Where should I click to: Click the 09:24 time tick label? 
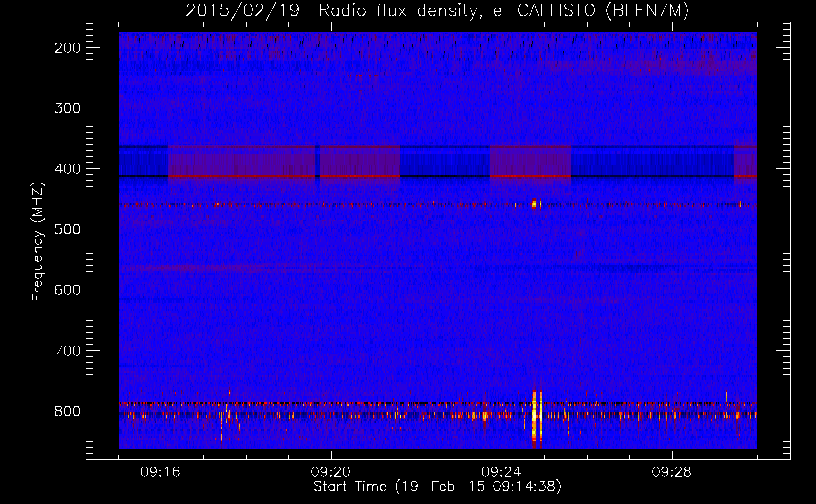point(501,472)
